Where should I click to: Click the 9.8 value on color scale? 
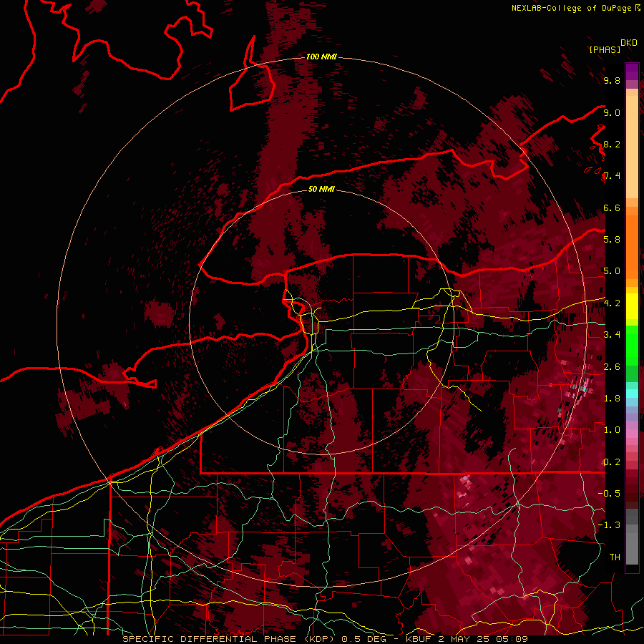coord(612,81)
